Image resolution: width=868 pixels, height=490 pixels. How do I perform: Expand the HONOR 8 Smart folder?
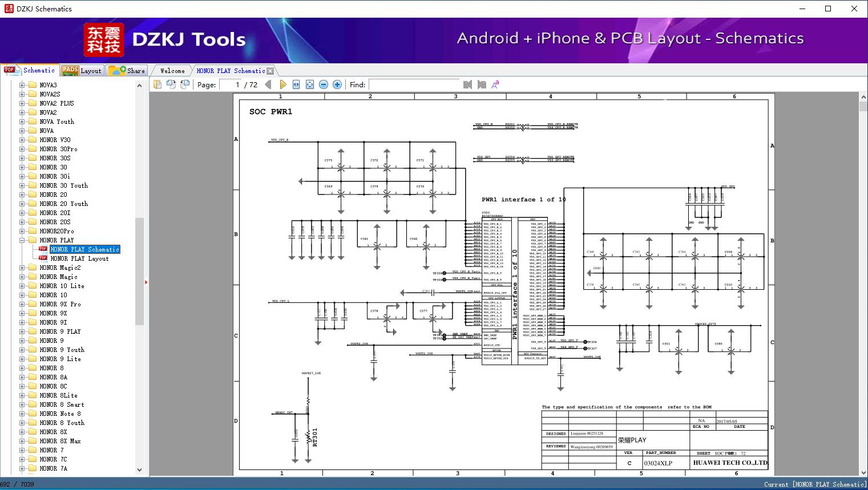point(22,404)
